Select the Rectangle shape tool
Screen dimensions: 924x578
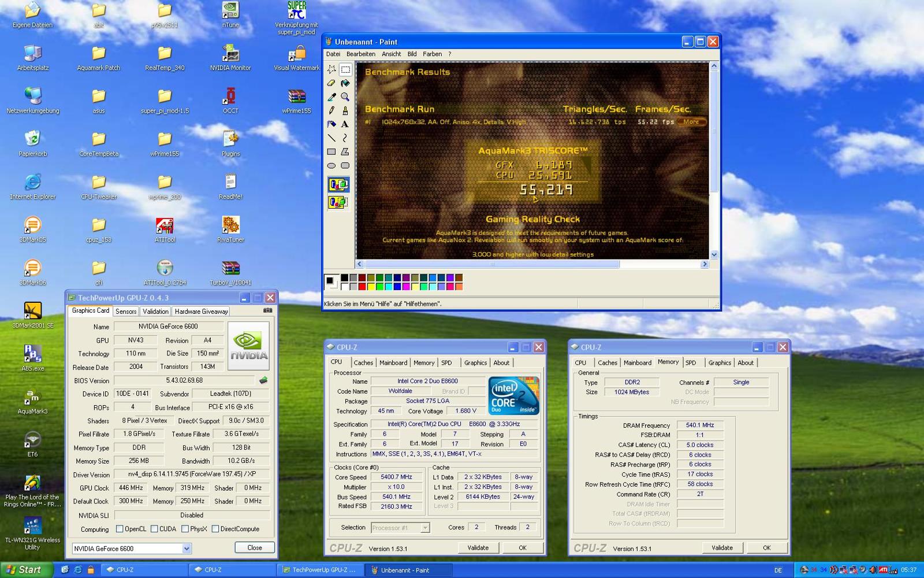331,151
